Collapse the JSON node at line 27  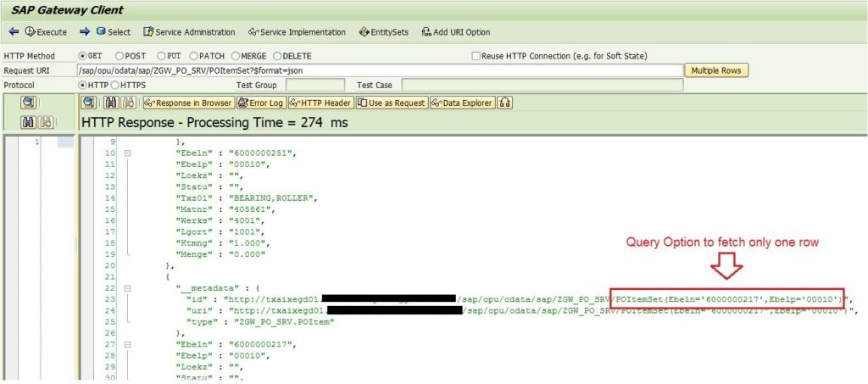click(128, 344)
